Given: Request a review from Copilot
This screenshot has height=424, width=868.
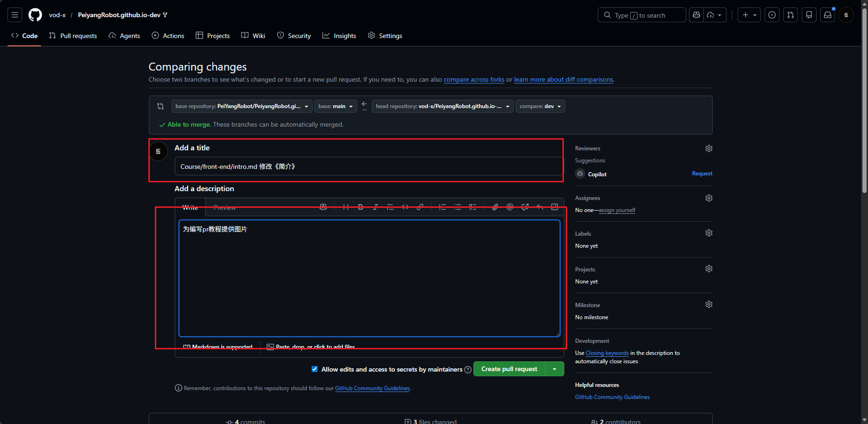Looking at the screenshot, I should pos(702,173).
